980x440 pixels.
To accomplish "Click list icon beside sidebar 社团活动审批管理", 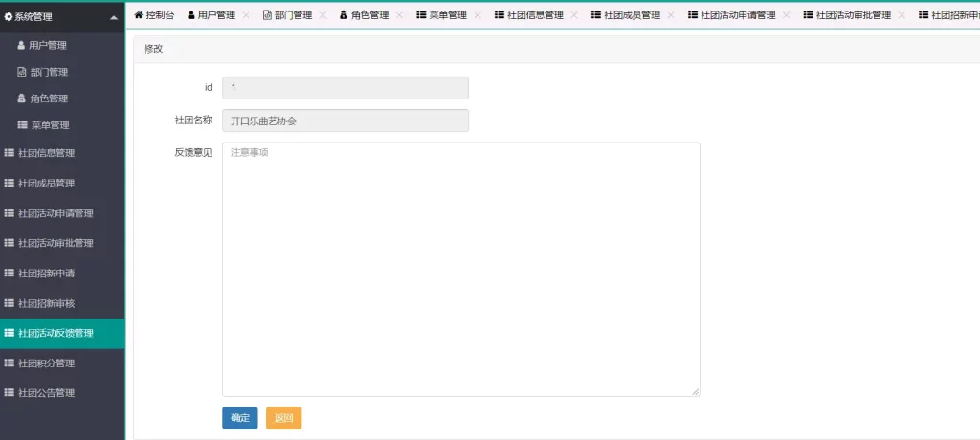I will [9, 243].
